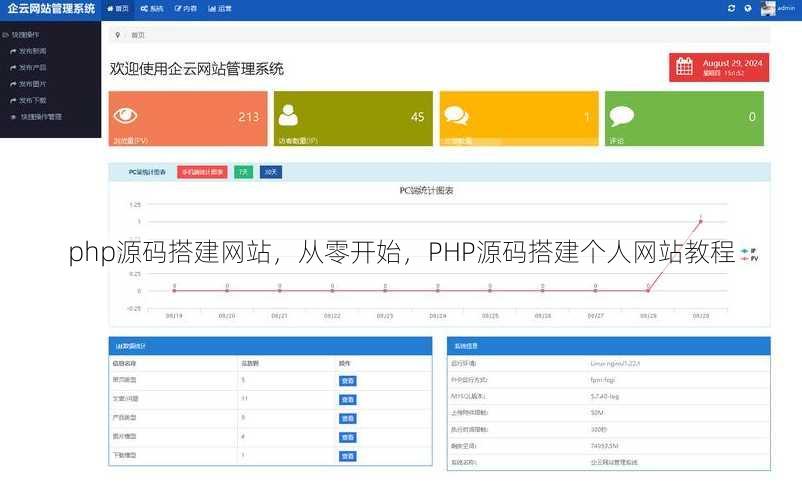Click the 企云网站管理系统 logo title
Screen dimensions: 802x490
[x=51, y=9]
